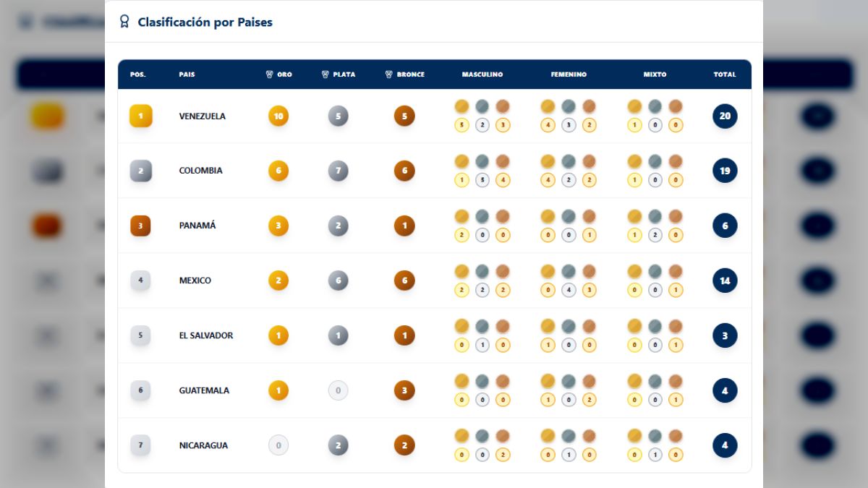
Task: Click Colombia's silver medal count of 7
Action: [x=338, y=171]
